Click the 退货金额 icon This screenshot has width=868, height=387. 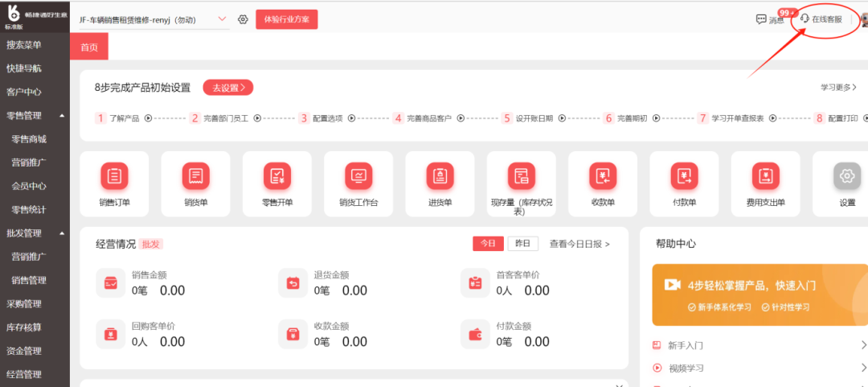(293, 282)
